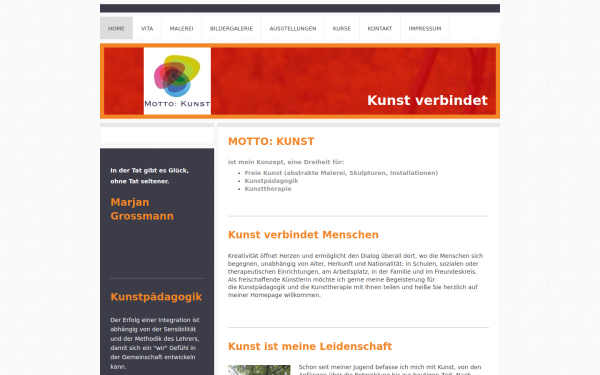Open the AUSSTELLUNGEN page
Image resolution: width=600 pixels, height=375 pixels.
293,28
